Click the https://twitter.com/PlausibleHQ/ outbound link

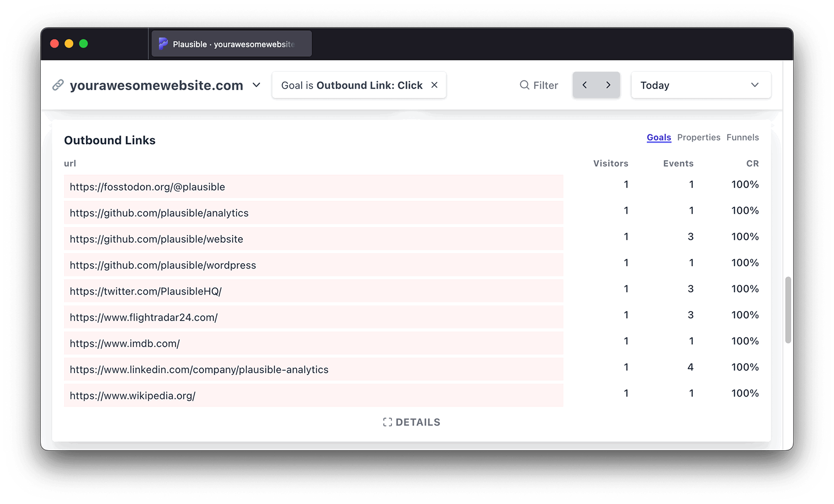(x=145, y=291)
